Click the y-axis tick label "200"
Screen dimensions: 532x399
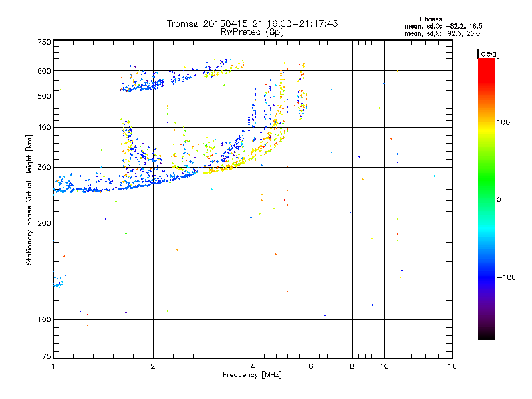point(44,223)
